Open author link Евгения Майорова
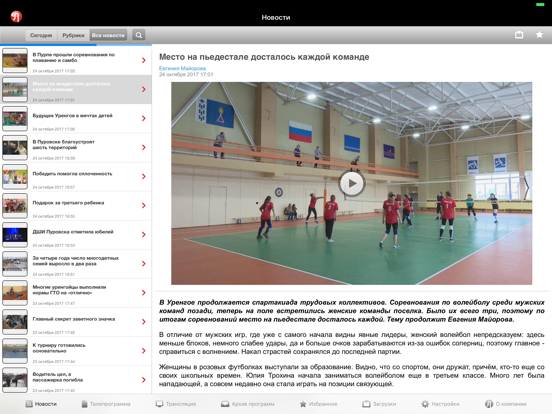This screenshot has width=552, height=414. [x=182, y=68]
